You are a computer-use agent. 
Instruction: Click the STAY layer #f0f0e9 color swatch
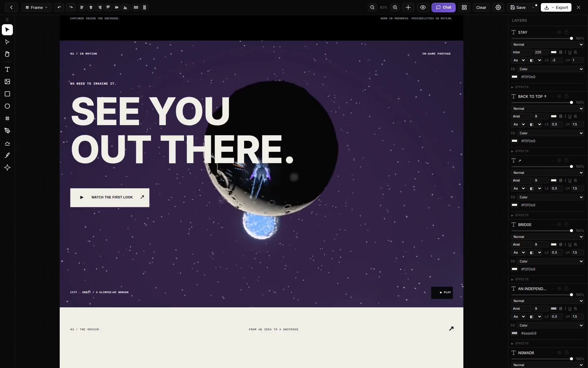click(514, 77)
